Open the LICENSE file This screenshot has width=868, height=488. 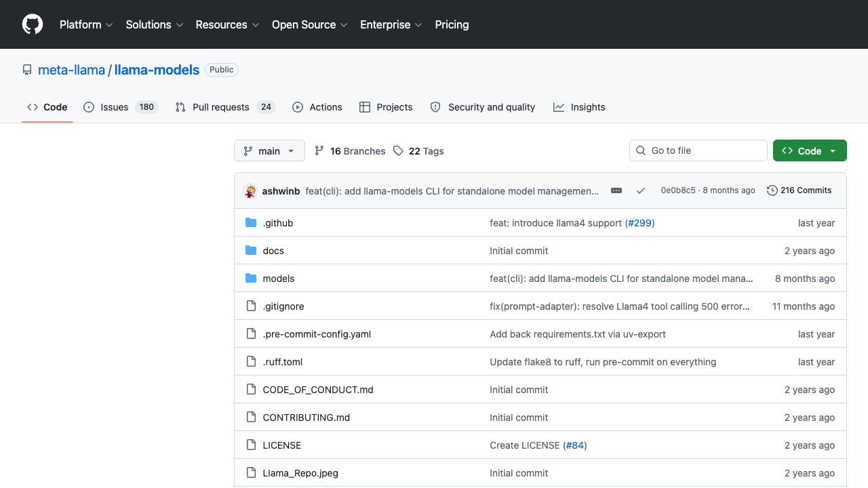(x=282, y=445)
